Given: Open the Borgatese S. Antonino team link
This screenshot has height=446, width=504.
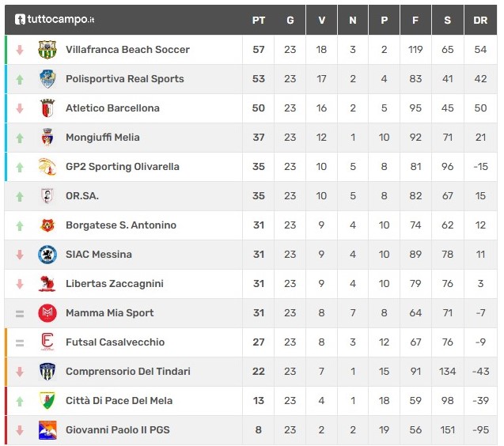Looking at the screenshot, I should [121, 225].
